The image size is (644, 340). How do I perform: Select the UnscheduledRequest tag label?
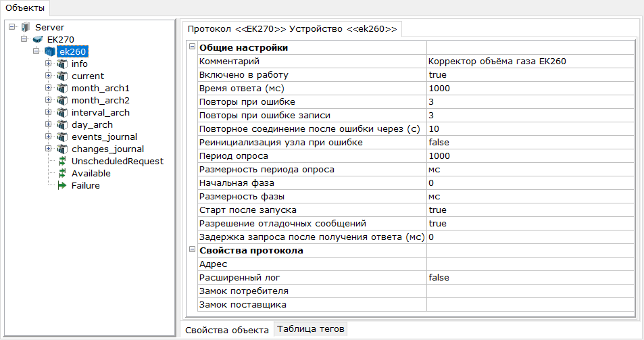click(x=118, y=162)
